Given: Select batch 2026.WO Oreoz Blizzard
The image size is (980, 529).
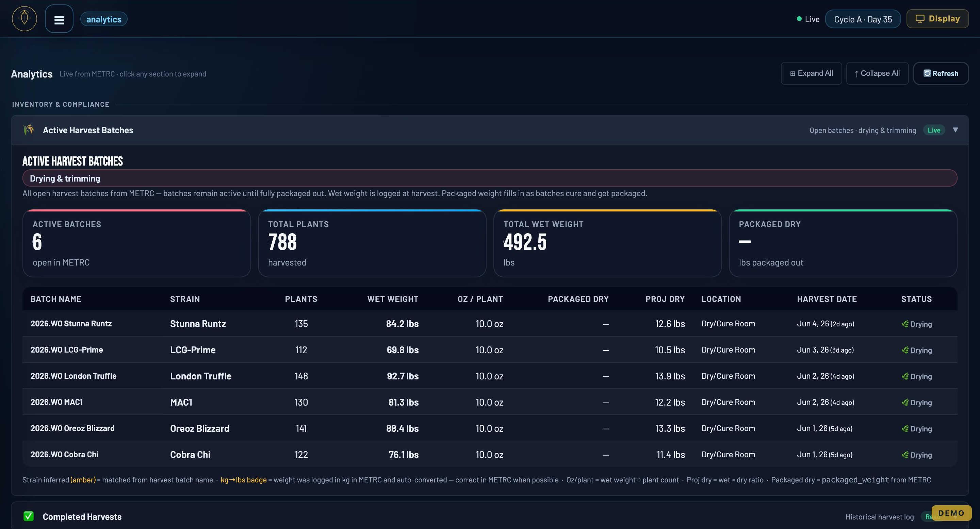Looking at the screenshot, I should 72,428.
